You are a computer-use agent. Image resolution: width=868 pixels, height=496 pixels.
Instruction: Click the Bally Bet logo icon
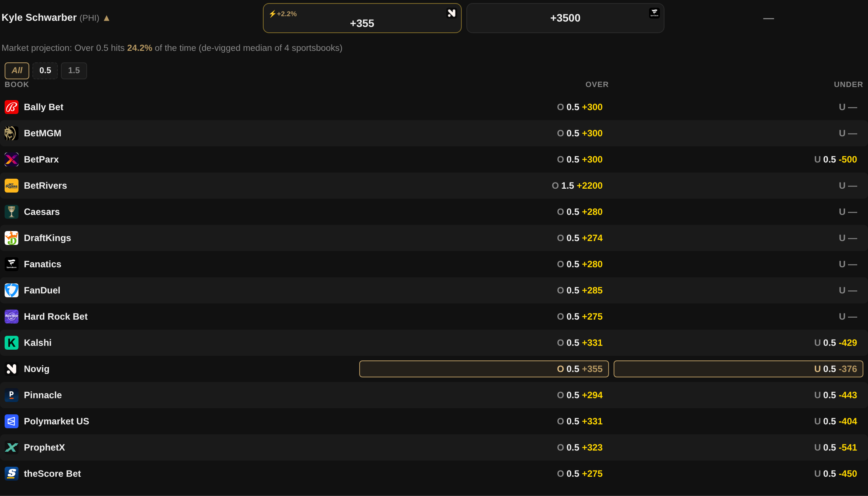click(x=12, y=107)
